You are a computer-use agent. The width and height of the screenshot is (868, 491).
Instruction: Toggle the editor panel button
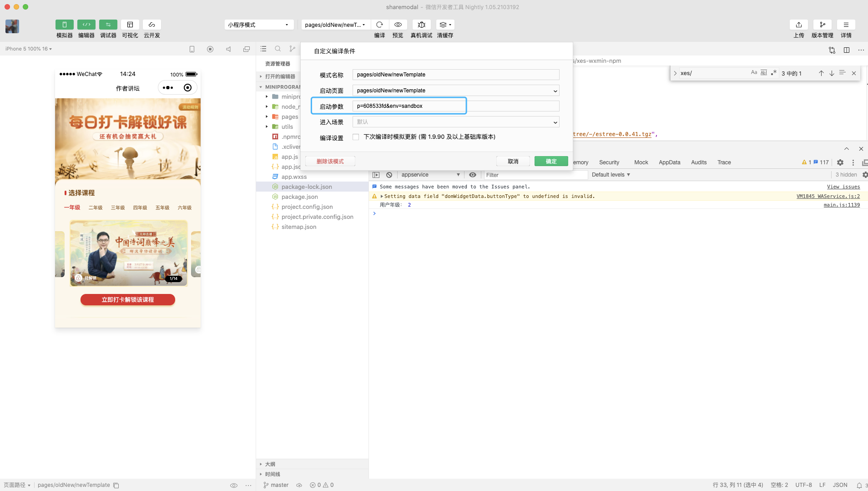point(86,25)
